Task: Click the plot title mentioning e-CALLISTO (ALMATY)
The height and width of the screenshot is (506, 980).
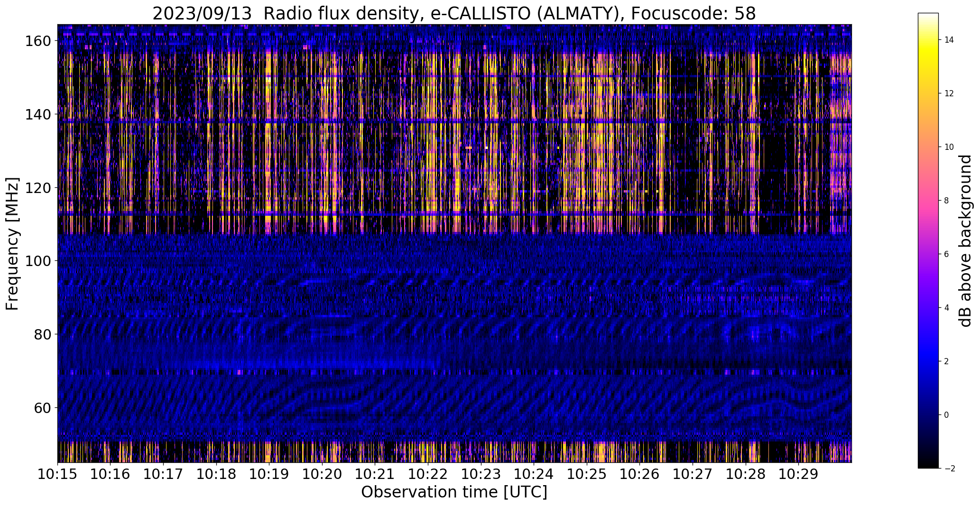Action: (x=454, y=13)
